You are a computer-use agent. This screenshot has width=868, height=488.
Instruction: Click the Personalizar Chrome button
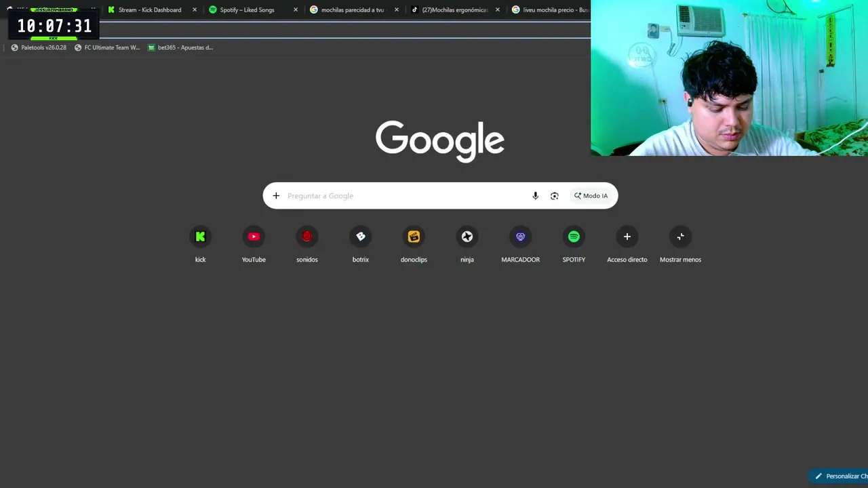(x=839, y=476)
